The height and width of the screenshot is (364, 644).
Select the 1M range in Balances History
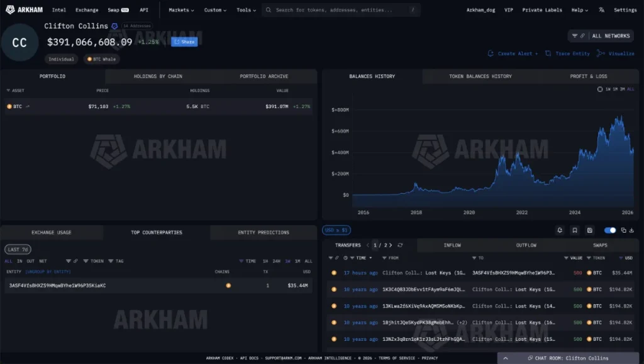[616, 89]
